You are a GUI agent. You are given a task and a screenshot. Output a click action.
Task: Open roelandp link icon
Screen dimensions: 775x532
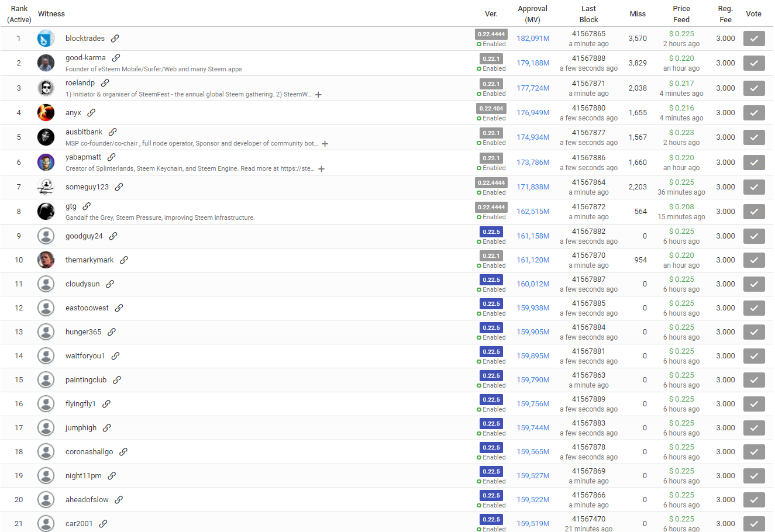[x=105, y=83]
